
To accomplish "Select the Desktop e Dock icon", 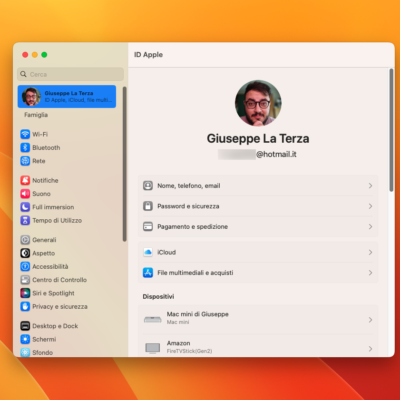I will pyautogui.click(x=25, y=326).
